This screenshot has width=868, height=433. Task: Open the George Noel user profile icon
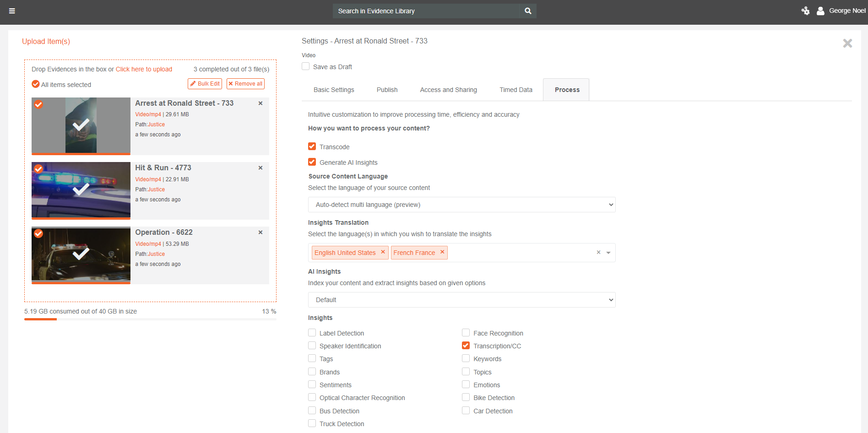click(820, 11)
